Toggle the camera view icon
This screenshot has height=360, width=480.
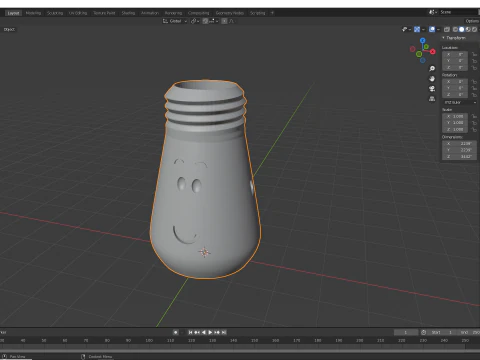click(432, 89)
